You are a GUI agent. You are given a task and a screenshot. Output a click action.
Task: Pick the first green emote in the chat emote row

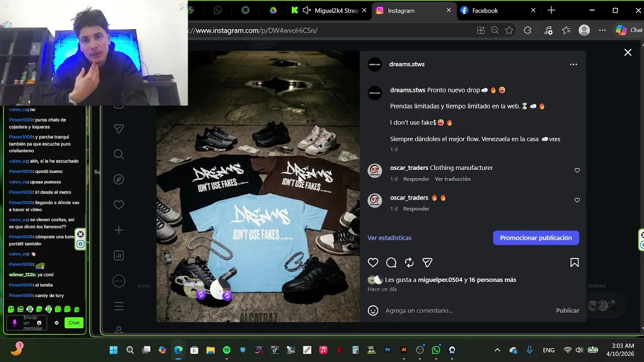(11, 309)
